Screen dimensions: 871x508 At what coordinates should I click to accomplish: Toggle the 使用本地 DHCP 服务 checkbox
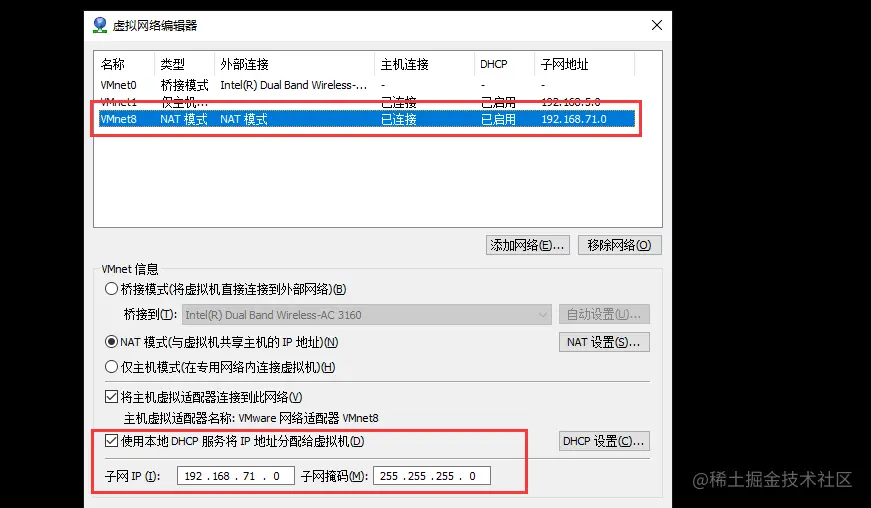click(111, 441)
